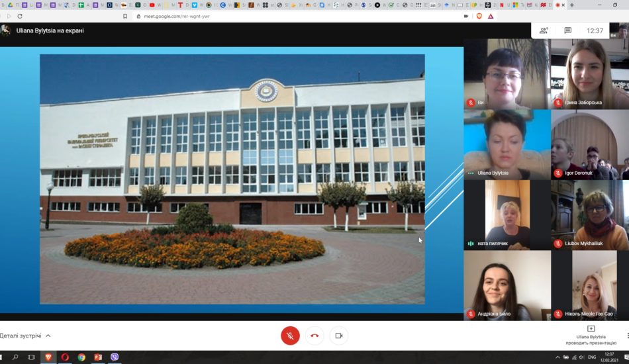This screenshot has width=629, height=364.
Task: Reload the Google Meet page
Action: [20, 16]
